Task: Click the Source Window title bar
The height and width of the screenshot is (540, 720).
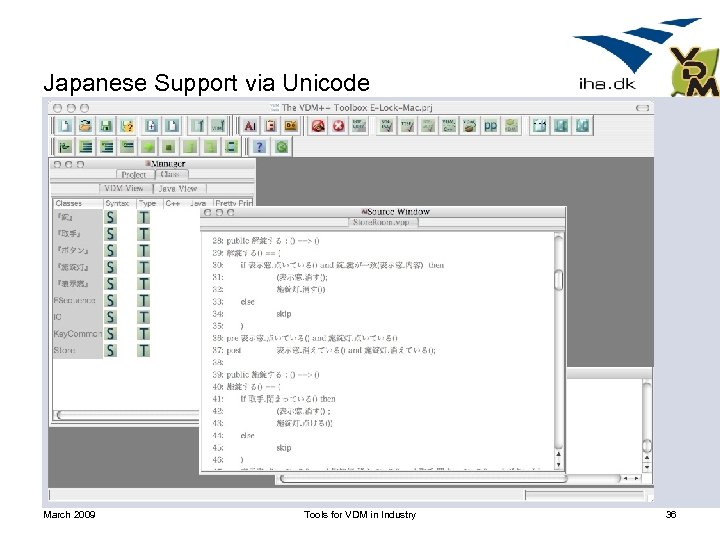Action: (x=382, y=212)
